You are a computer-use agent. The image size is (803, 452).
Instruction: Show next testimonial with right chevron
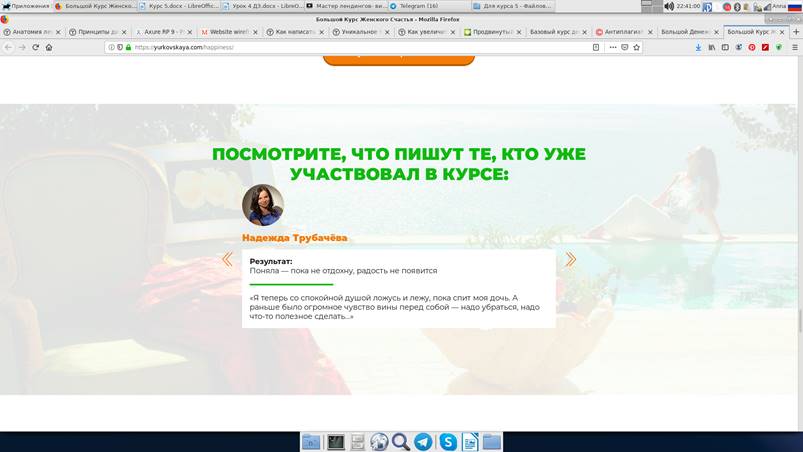click(x=570, y=260)
